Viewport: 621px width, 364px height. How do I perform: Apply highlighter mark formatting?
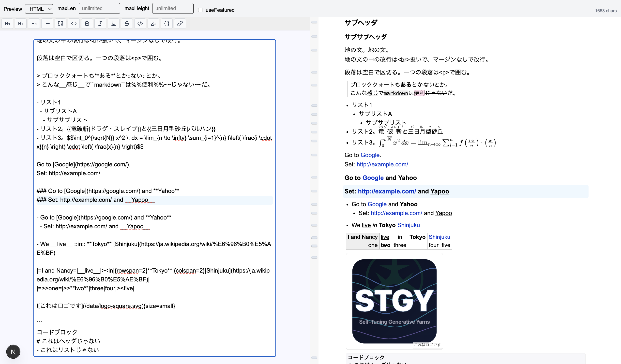tap(153, 24)
